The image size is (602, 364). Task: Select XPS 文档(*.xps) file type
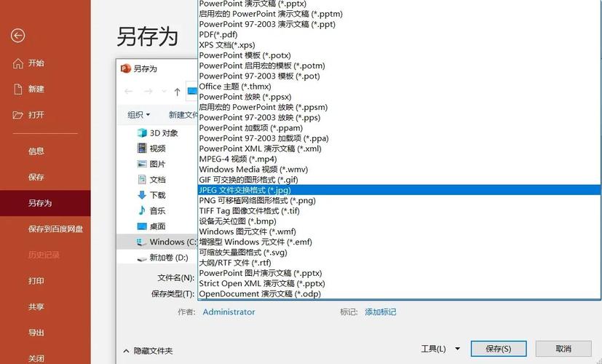click(x=400, y=45)
